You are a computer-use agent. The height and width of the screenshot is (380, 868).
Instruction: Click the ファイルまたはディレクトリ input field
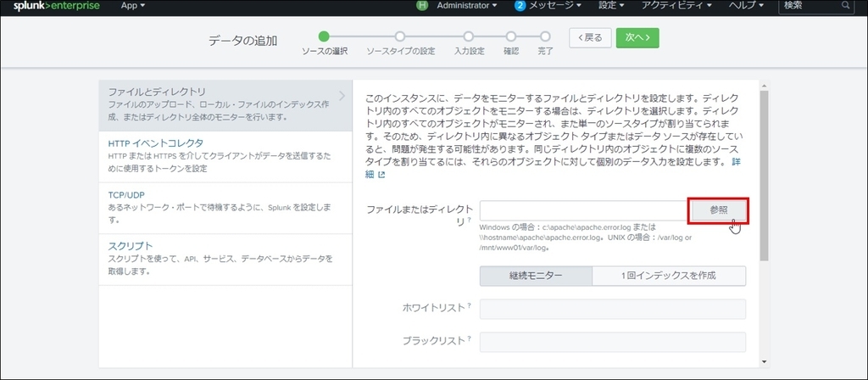click(585, 210)
